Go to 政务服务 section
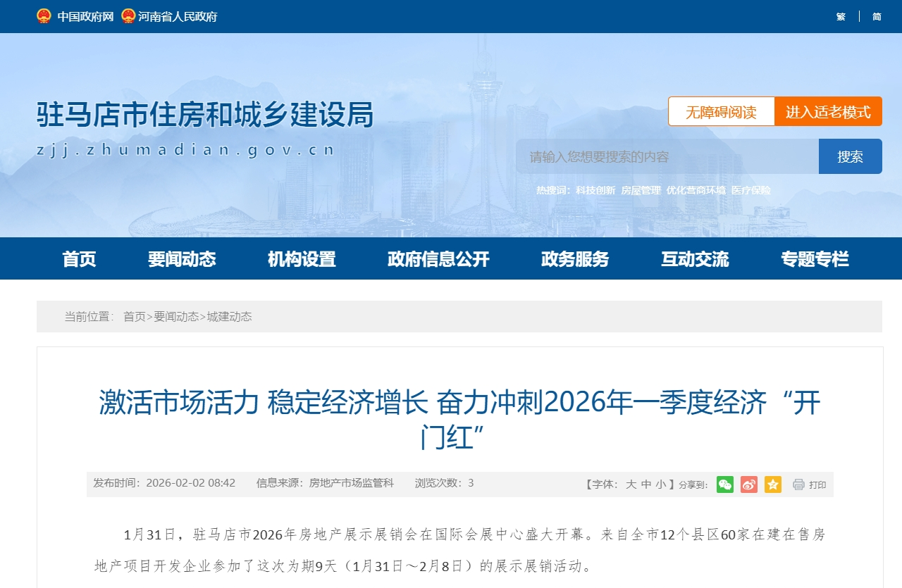Image resolution: width=902 pixels, height=588 pixels. [x=575, y=259]
